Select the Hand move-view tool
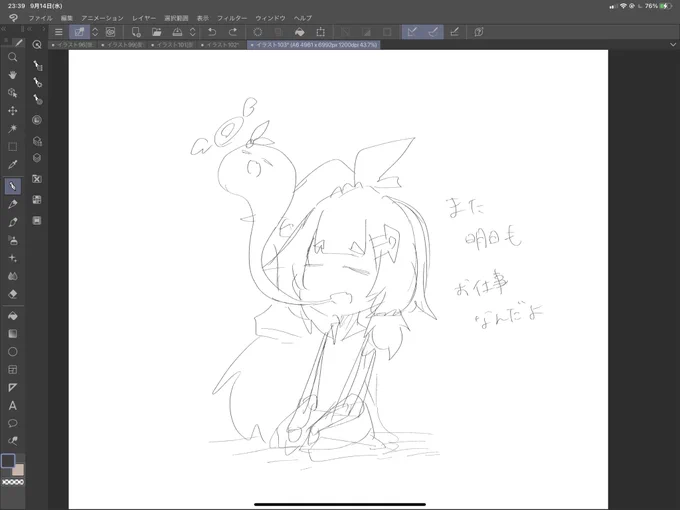 tap(13, 75)
